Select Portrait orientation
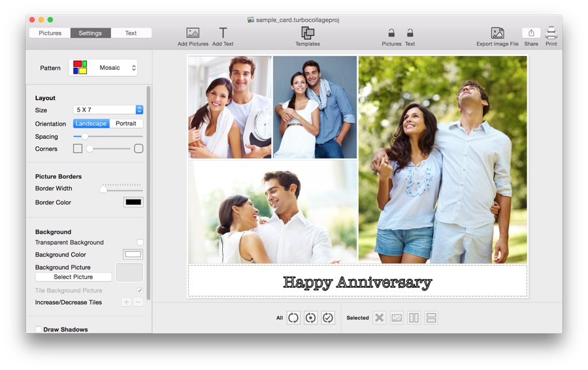Viewport: 588px width, 370px height. (x=126, y=123)
